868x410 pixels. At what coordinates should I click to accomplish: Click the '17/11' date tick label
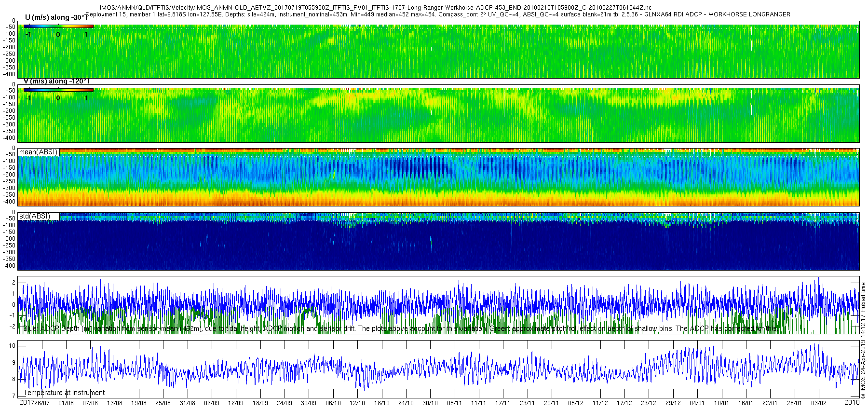point(503,403)
